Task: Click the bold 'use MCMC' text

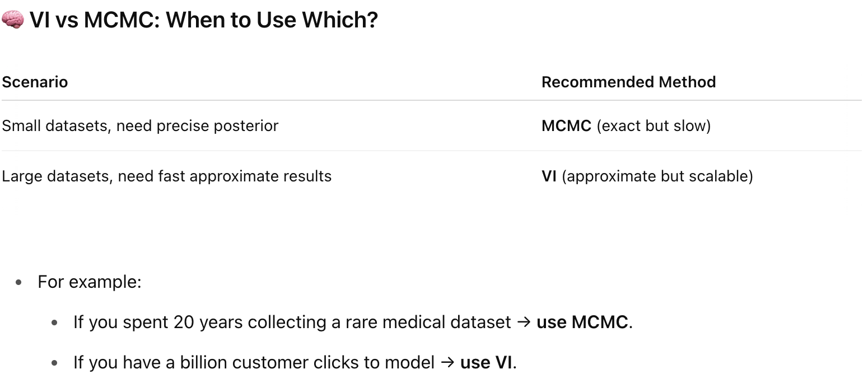Action: coord(582,322)
